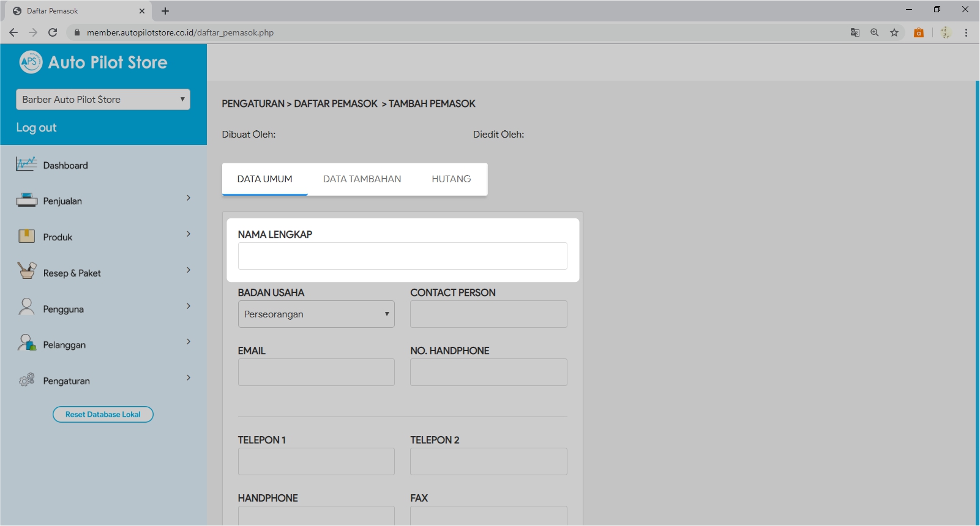Bookmark this page with star icon
This screenshot has height=526, width=980.
[x=894, y=32]
